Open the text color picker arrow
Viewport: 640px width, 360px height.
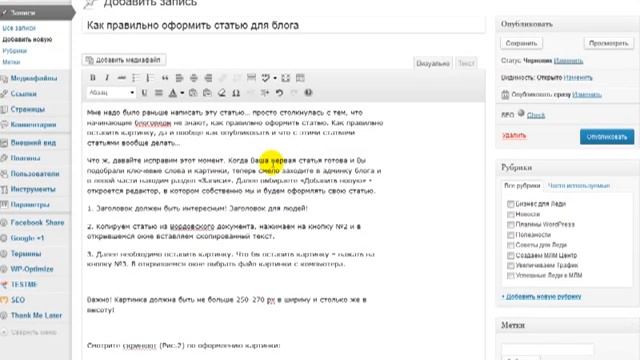tap(182, 93)
